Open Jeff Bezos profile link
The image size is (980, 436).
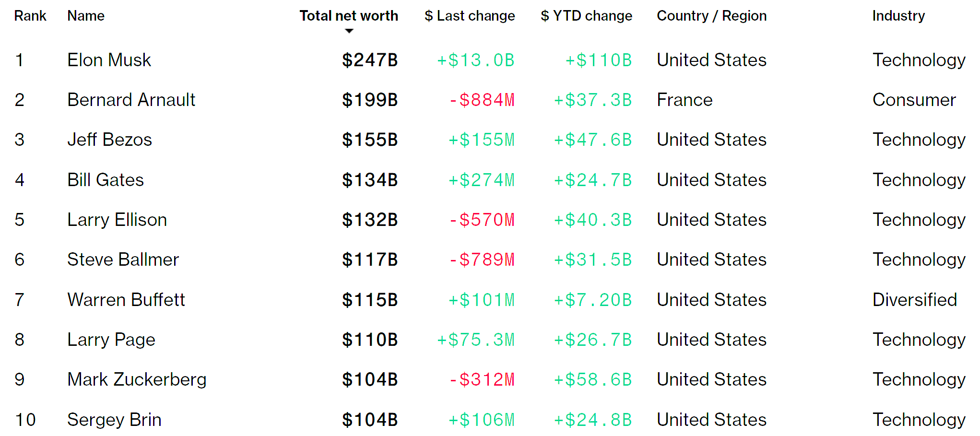click(x=110, y=140)
